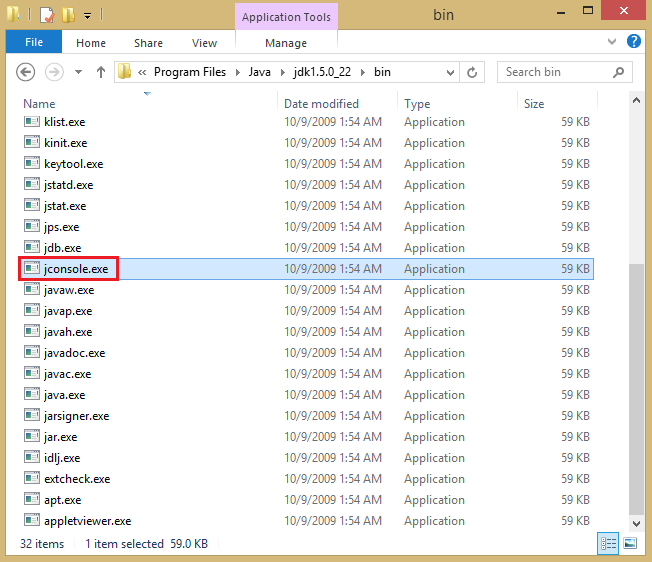Image resolution: width=652 pixels, height=562 pixels.
Task: Click the vertical scrollbar thumb
Action: (636, 389)
